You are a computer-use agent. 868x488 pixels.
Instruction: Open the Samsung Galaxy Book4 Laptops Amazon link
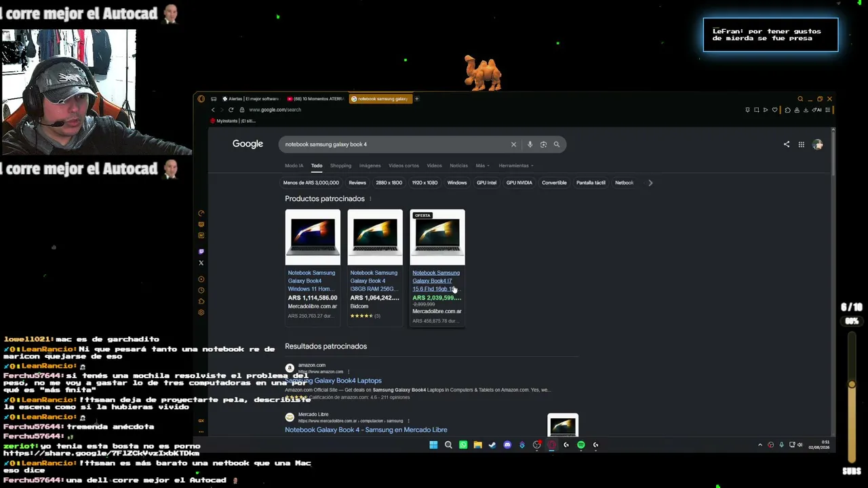coord(334,381)
